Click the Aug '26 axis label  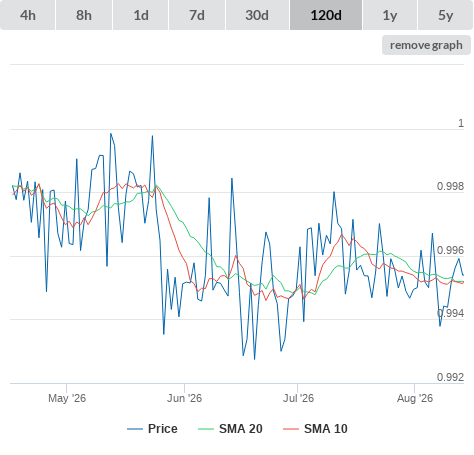click(415, 398)
